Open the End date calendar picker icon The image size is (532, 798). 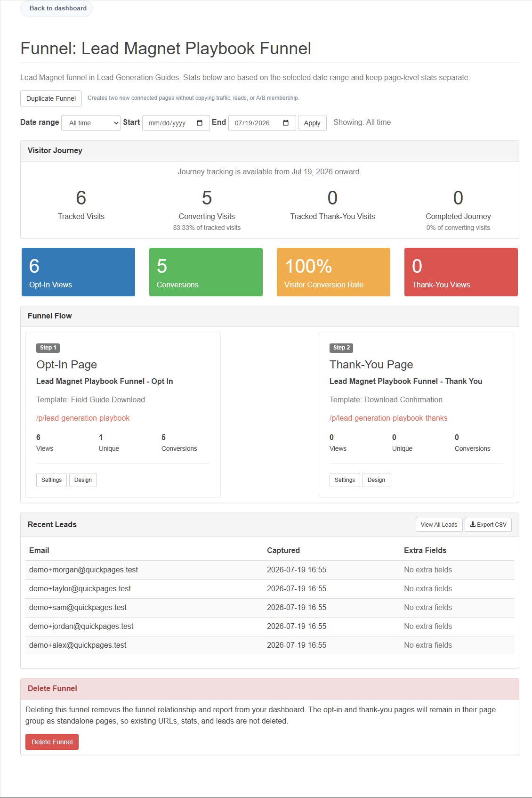[286, 123]
